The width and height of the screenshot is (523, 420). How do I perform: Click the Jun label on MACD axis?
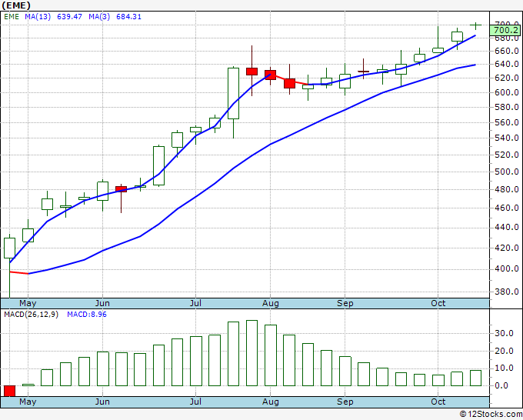click(x=102, y=402)
